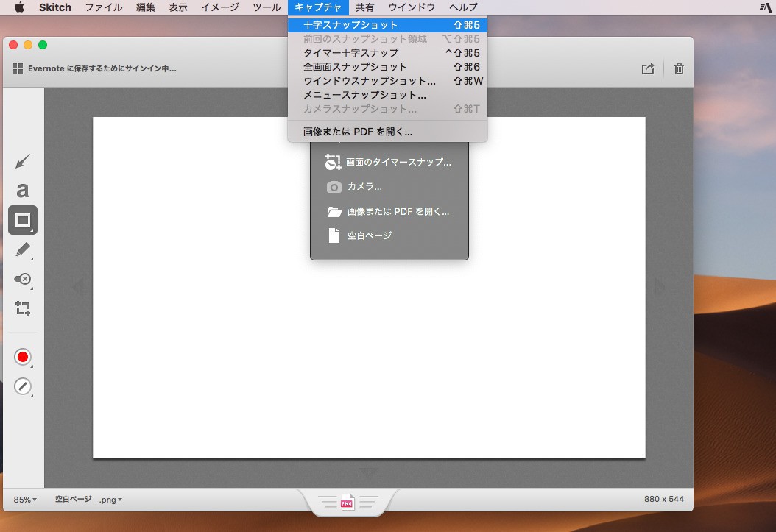Open the line thickness selector

(23, 386)
